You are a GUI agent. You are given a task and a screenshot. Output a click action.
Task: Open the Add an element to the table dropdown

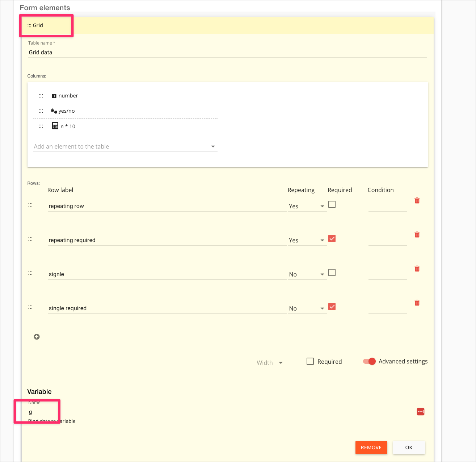click(x=213, y=146)
